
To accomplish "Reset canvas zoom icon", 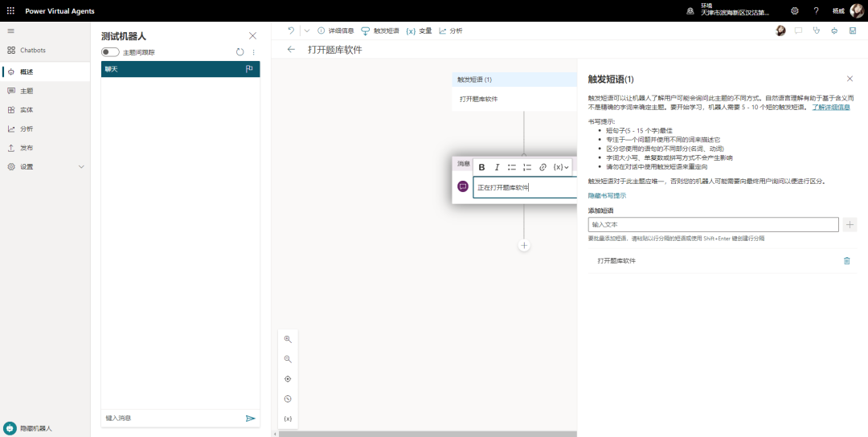I will click(288, 398).
